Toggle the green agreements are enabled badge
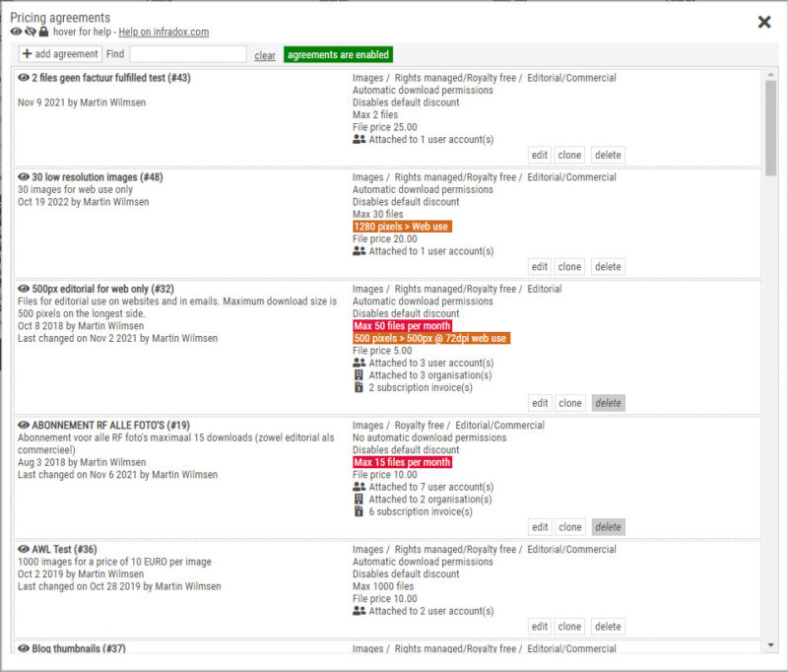 click(338, 55)
